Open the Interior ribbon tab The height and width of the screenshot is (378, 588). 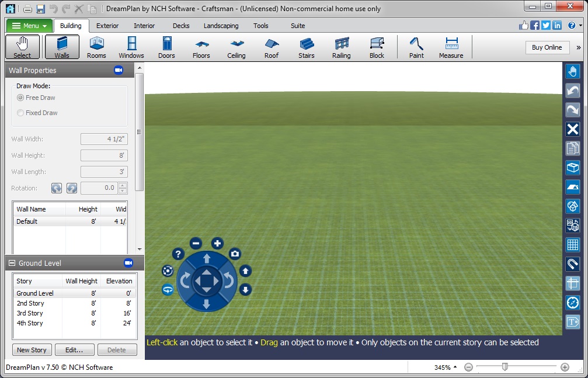pyautogui.click(x=144, y=26)
